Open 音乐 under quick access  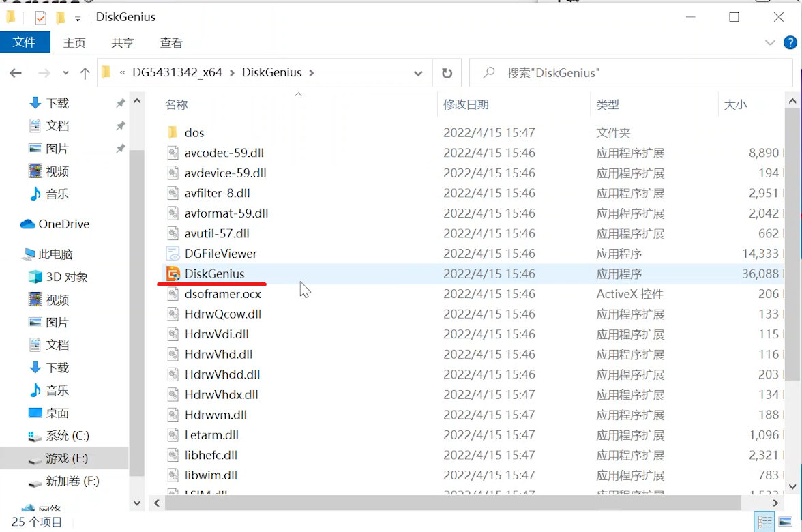tap(48, 194)
